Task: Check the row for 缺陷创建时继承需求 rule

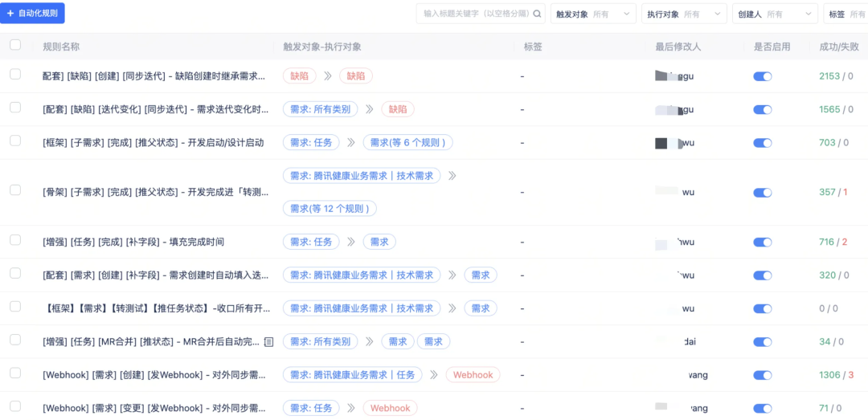Action: point(15,74)
